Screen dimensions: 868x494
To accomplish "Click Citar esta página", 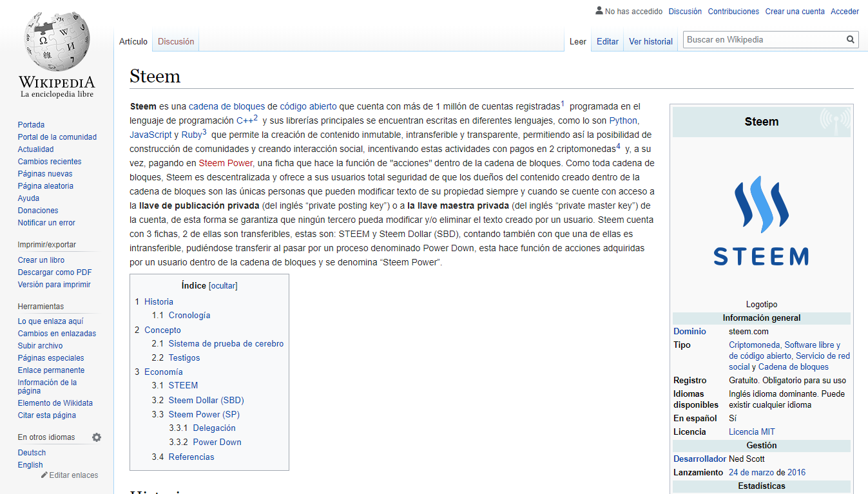I will coord(46,415).
